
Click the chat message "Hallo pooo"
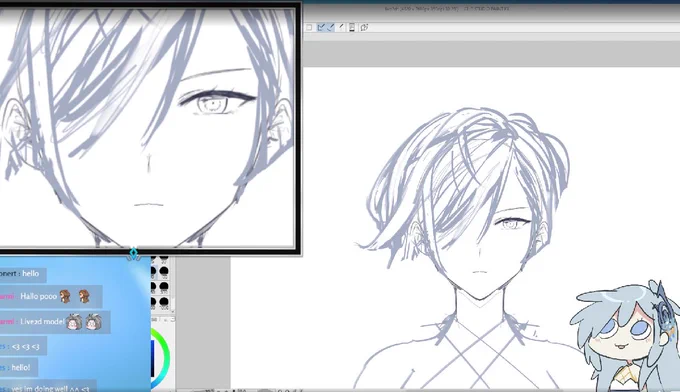(39, 297)
